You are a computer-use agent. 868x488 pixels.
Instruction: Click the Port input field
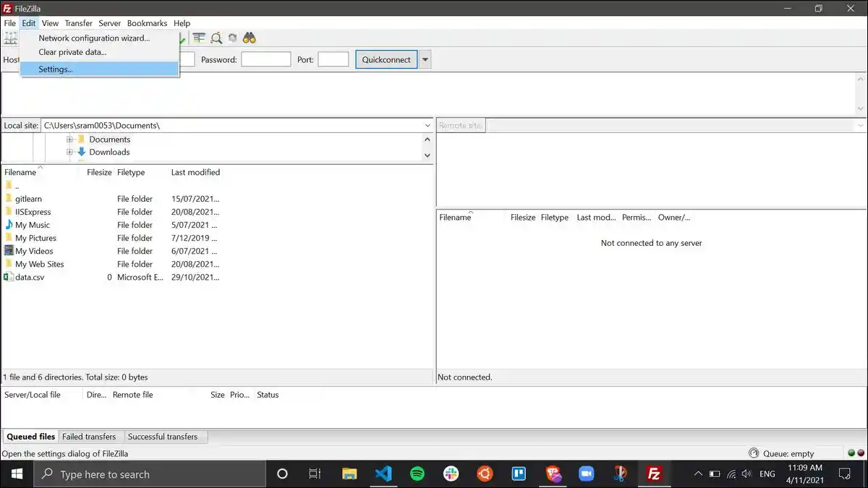click(x=333, y=59)
